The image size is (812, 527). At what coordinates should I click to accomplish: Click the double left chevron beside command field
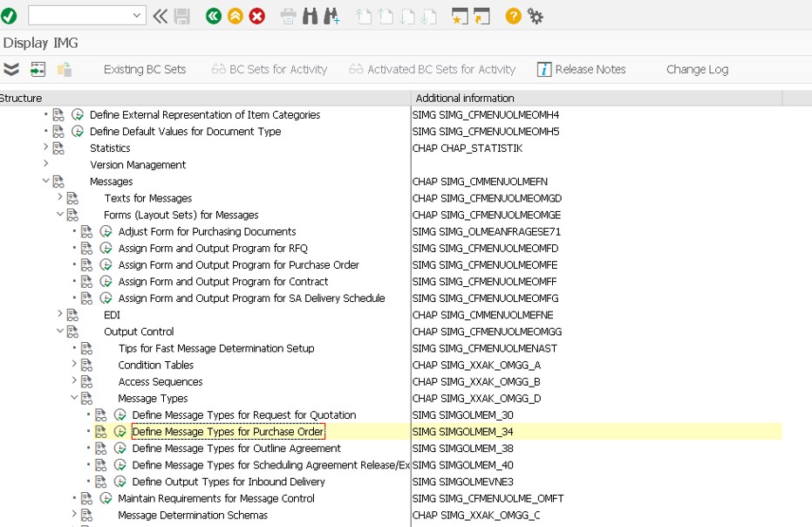tap(160, 16)
